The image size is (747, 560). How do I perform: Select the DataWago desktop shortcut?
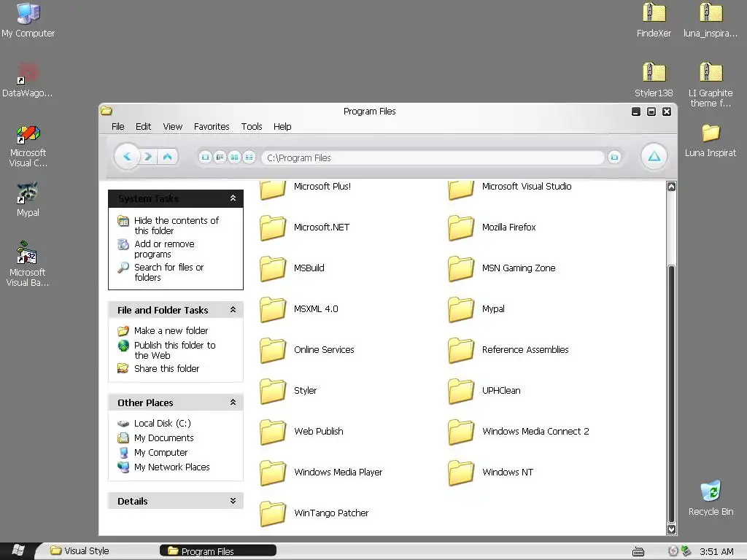(x=28, y=79)
